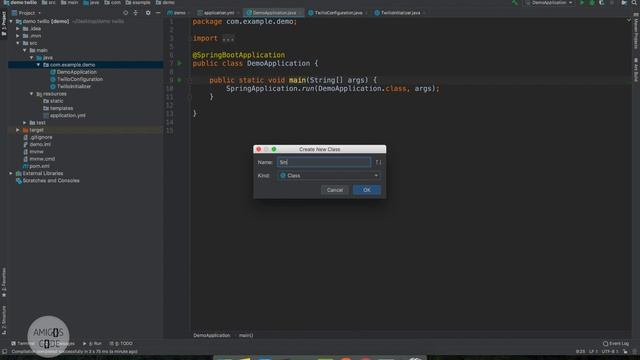Open Maven Projects side panel tab

(636, 32)
